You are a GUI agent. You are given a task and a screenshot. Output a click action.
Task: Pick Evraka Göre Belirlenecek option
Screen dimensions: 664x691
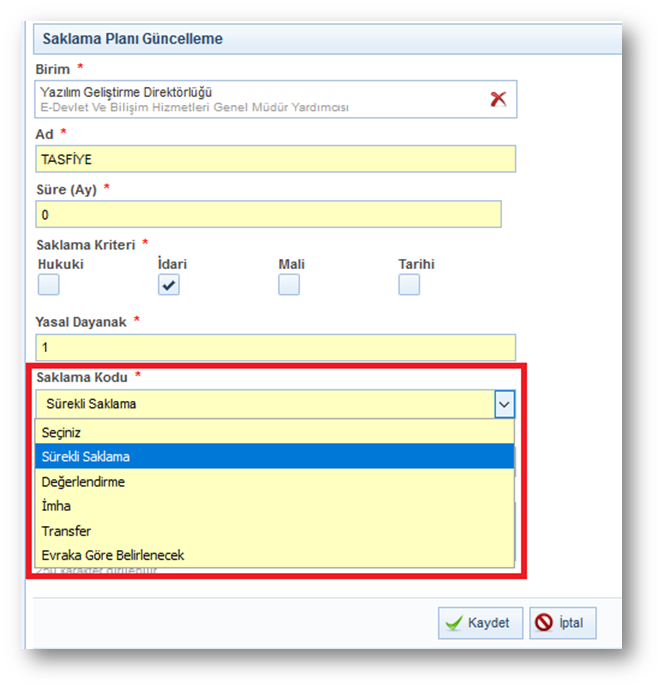coord(275,555)
